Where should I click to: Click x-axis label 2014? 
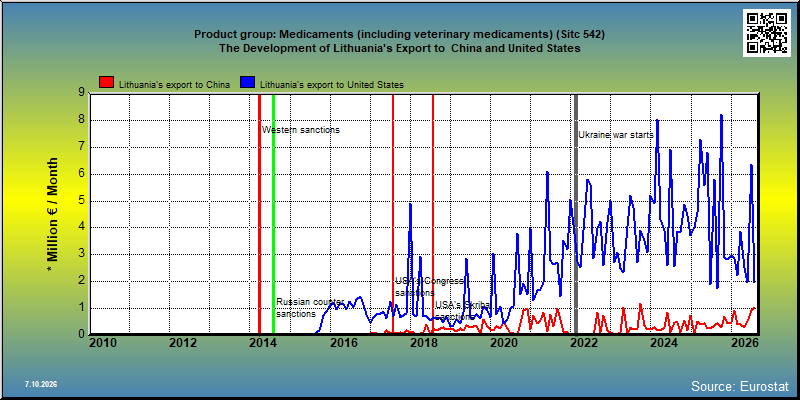click(x=263, y=342)
